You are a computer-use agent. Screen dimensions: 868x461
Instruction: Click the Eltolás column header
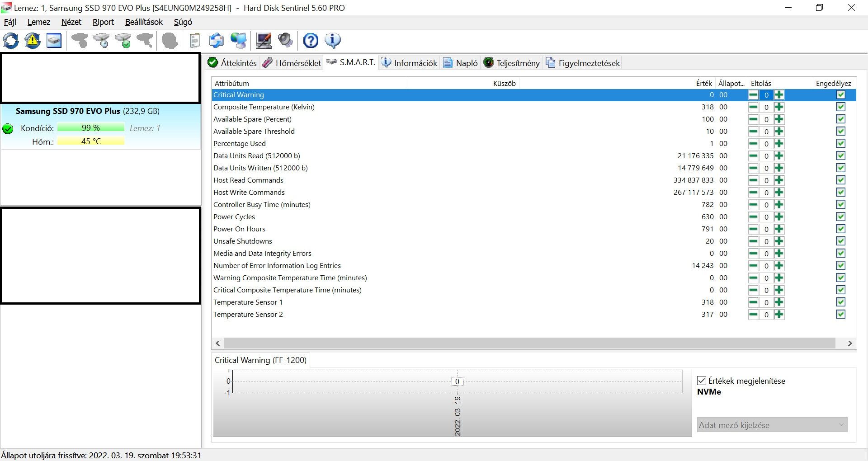click(x=780, y=83)
